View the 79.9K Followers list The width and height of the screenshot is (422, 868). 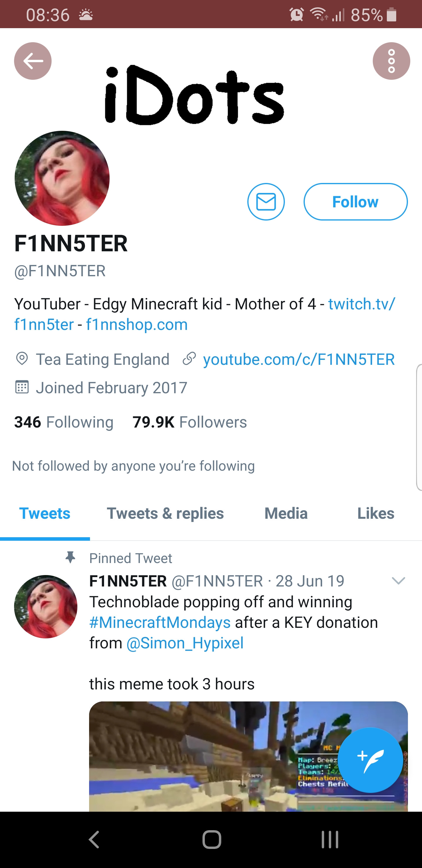[190, 422]
